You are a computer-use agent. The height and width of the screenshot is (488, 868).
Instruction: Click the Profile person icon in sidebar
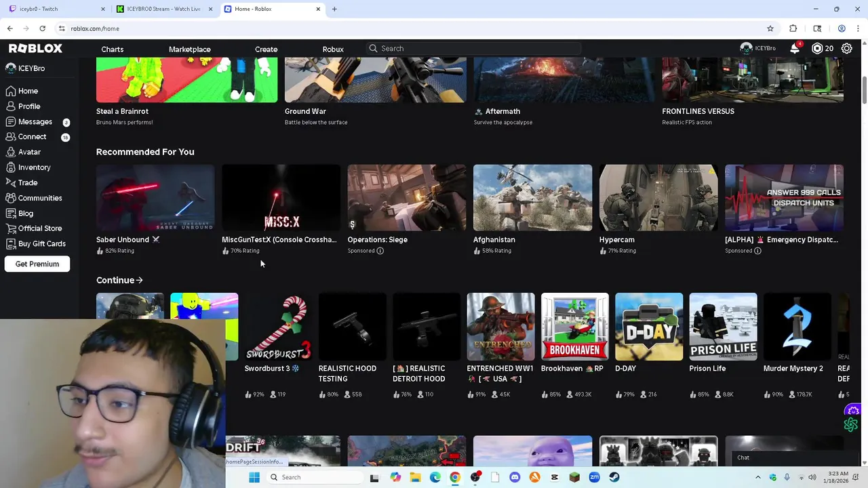point(11,106)
